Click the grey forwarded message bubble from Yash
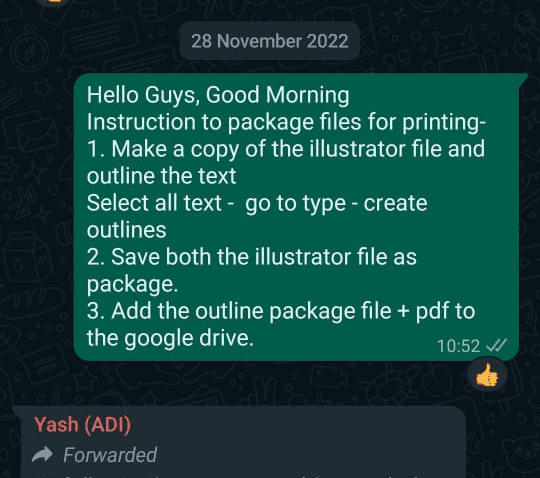 click(239, 442)
